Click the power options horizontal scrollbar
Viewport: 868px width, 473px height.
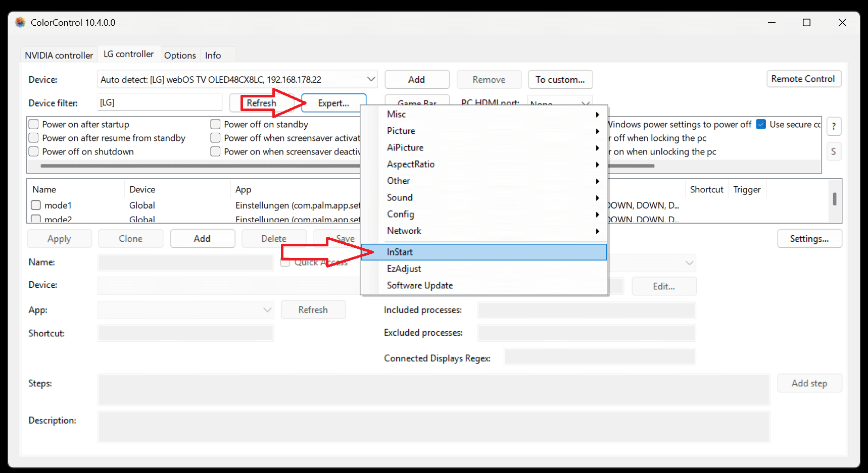[x=348, y=166]
